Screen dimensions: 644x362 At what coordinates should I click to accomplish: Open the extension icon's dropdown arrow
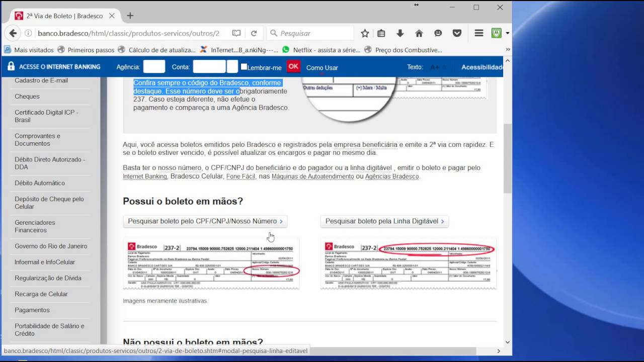coord(507,33)
